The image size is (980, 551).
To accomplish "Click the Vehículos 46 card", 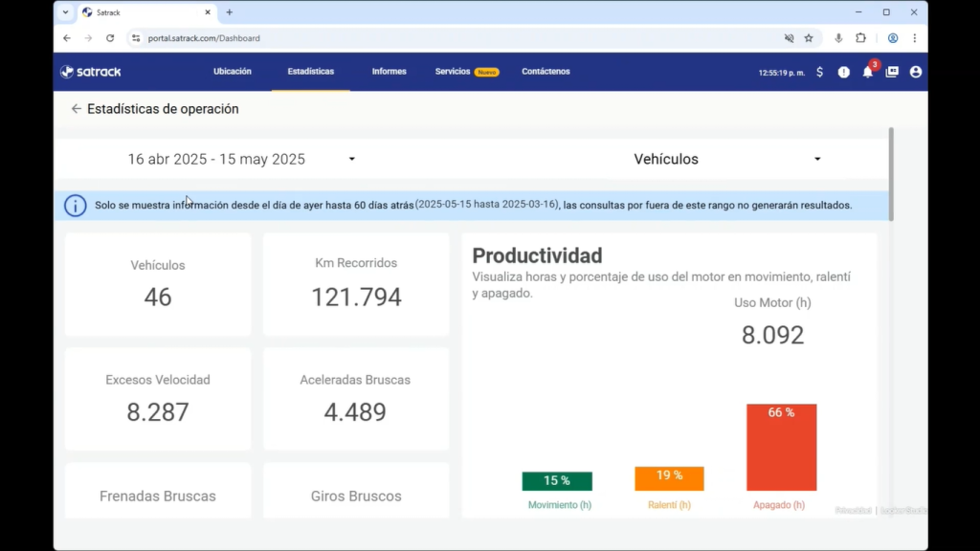I will pos(158,284).
